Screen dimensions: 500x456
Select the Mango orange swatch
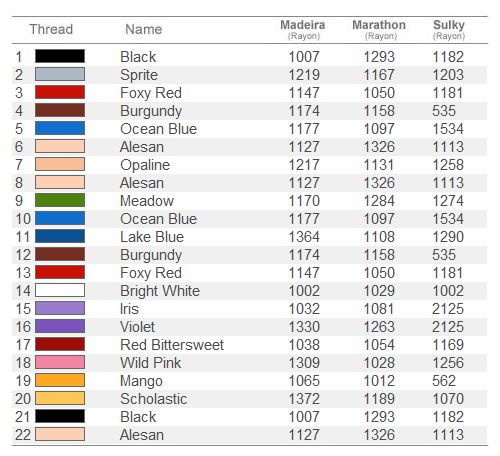60,380
